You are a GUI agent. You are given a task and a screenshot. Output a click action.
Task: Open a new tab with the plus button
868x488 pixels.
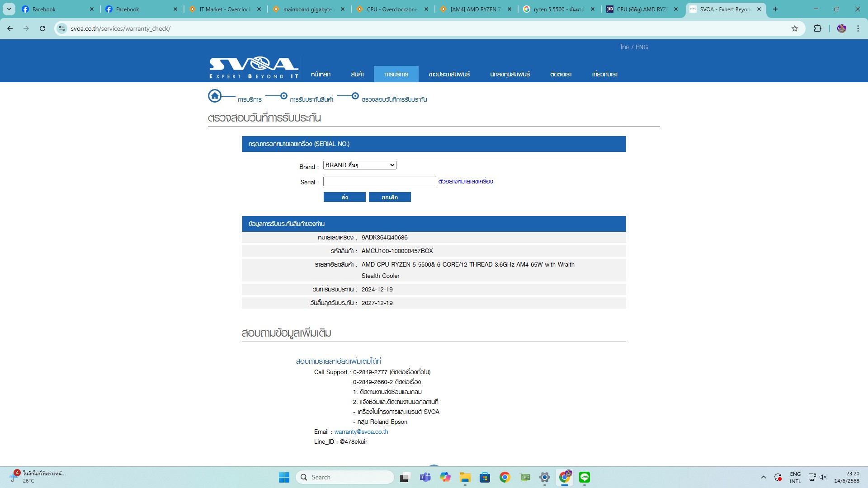(775, 9)
